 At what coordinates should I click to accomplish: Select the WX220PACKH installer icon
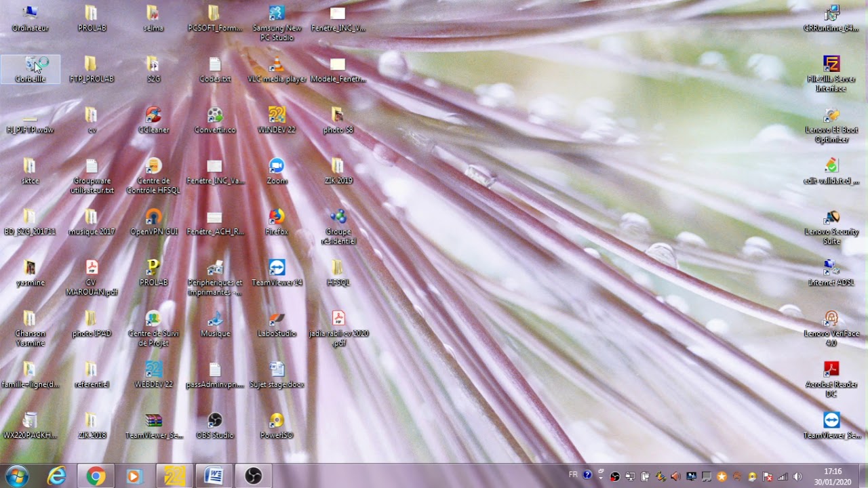click(31, 425)
